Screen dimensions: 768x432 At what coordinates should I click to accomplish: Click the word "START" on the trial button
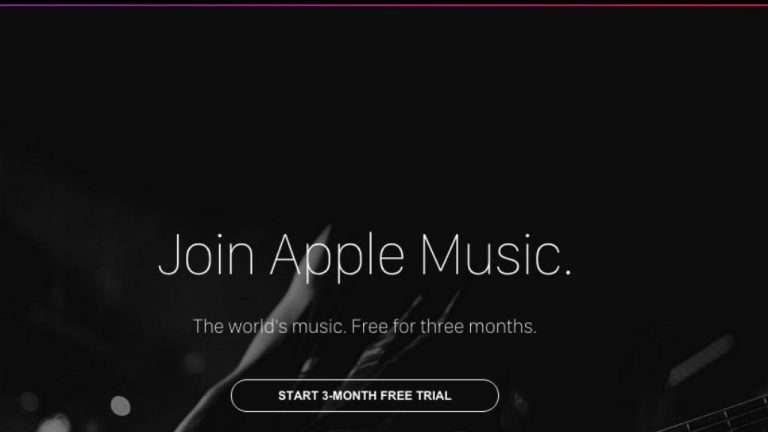pos(298,396)
